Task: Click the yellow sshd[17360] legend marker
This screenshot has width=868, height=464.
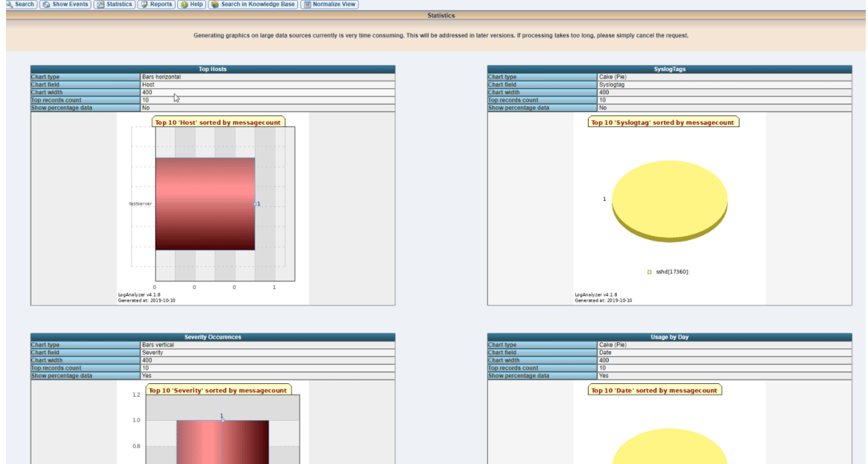Action: [x=649, y=272]
